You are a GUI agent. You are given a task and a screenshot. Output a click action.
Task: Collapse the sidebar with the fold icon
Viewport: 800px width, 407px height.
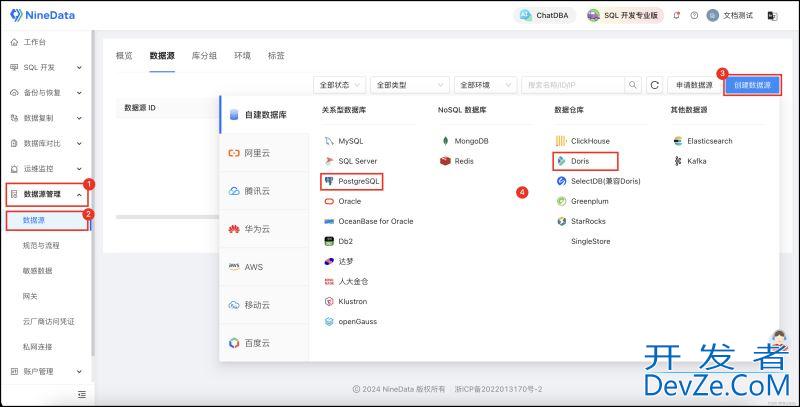[x=82, y=394]
